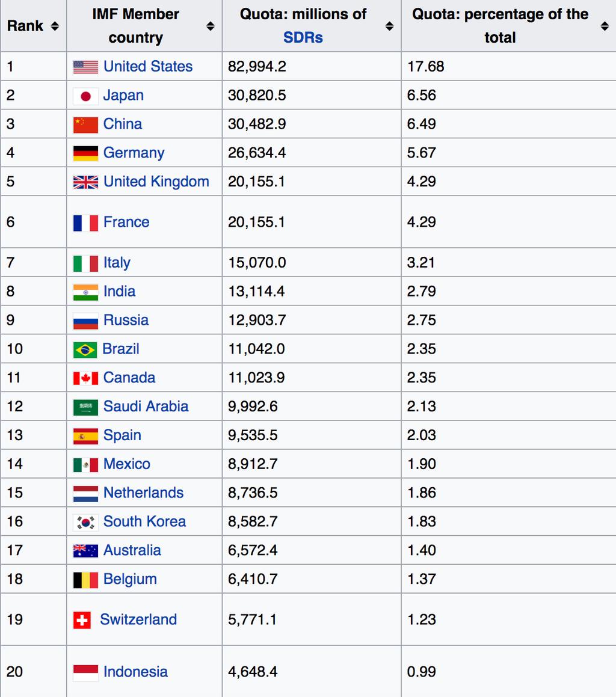Image resolution: width=616 pixels, height=697 pixels.
Task: Follow the Canada link
Action: 129,378
